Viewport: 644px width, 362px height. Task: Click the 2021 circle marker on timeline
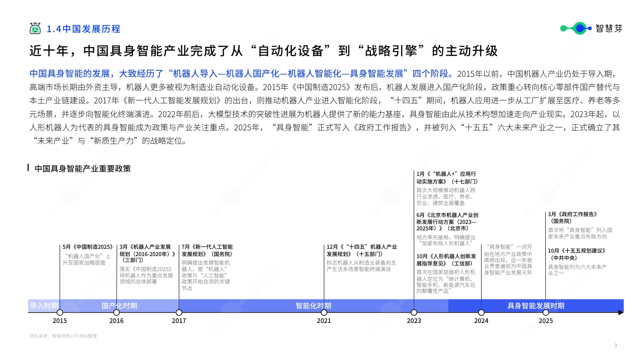tap(324, 312)
